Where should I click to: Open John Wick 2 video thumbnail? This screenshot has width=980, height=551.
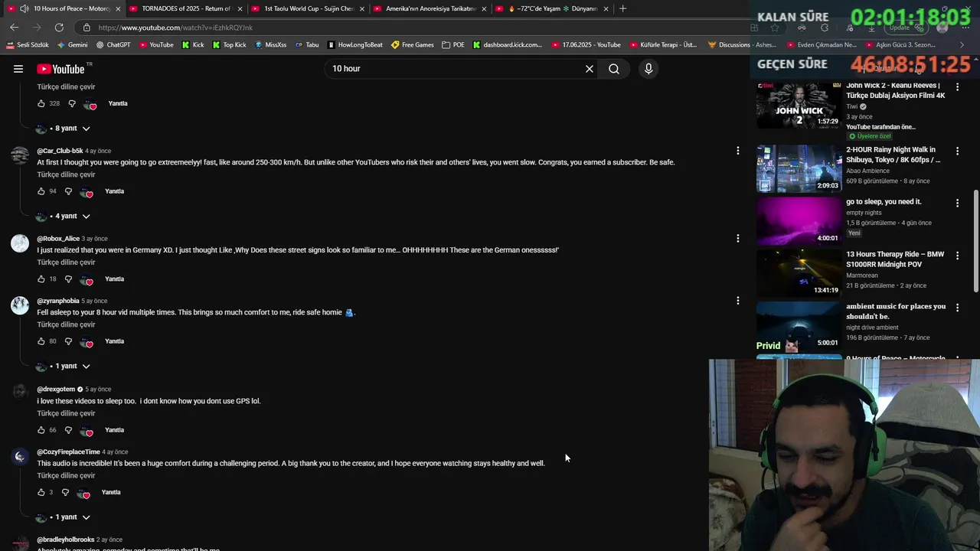(x=799, y=105)
